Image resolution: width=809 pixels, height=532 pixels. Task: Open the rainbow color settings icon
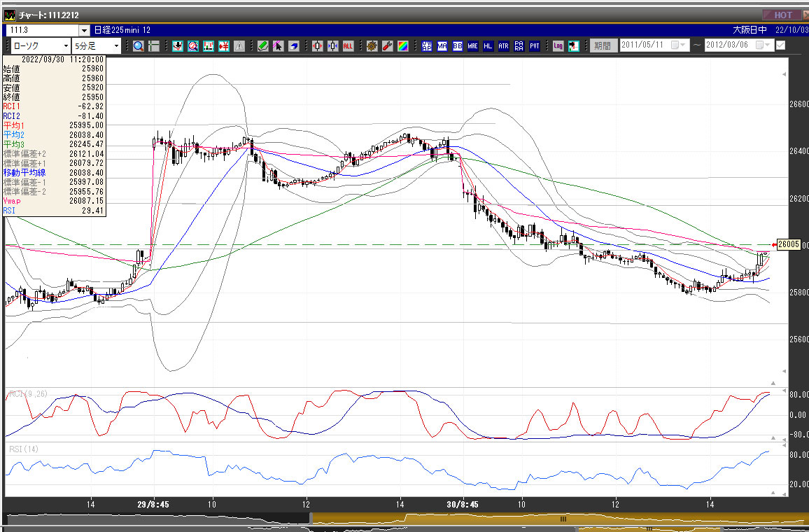click(x=403, y=46)
